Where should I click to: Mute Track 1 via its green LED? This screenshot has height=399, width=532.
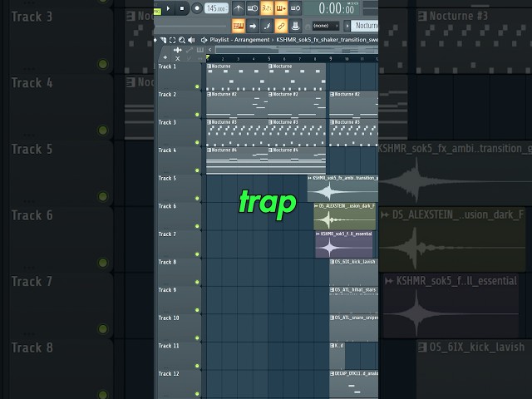click(x=197, y=86)
